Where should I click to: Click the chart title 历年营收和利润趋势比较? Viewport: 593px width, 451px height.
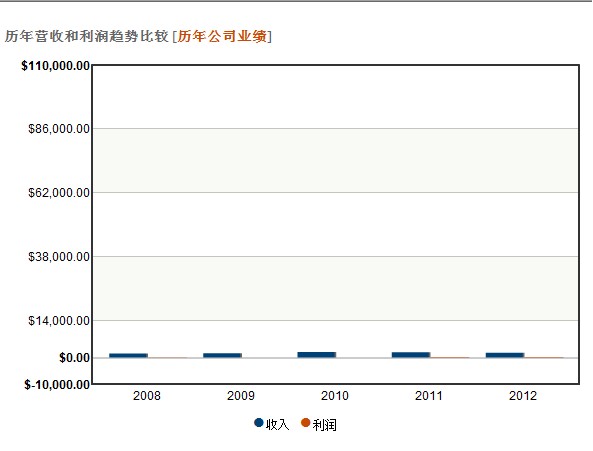[87, 36]
